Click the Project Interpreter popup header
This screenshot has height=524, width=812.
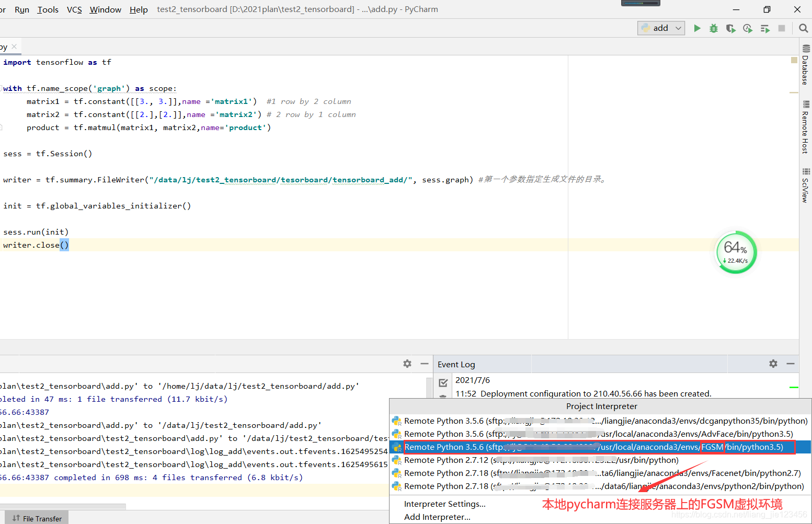601,406
